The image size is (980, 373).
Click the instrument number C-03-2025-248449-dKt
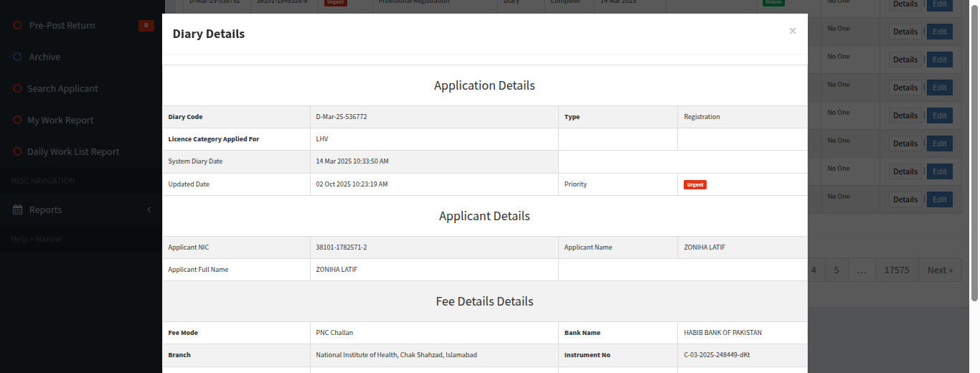click(717, 355)
